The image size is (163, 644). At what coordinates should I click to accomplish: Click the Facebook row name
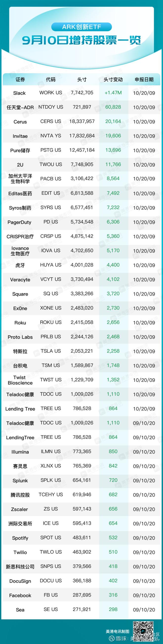point(20,596)
